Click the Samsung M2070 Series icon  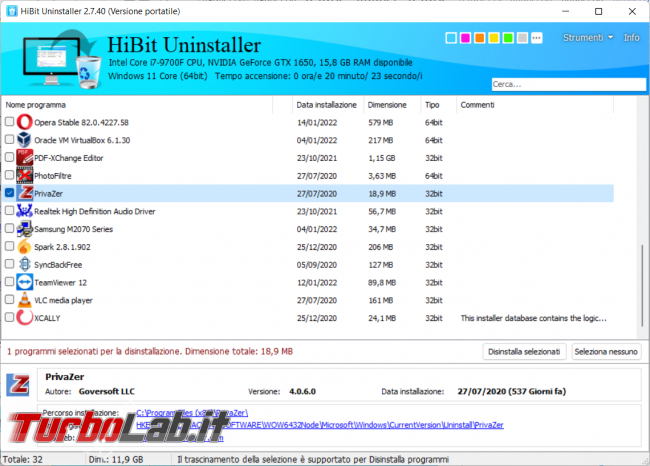24,229
